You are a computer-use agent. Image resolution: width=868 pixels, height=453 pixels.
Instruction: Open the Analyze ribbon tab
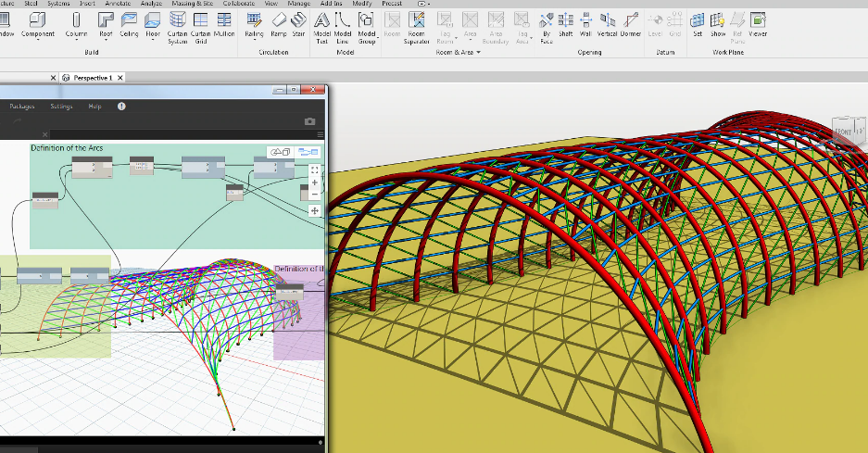click(151, 4)
